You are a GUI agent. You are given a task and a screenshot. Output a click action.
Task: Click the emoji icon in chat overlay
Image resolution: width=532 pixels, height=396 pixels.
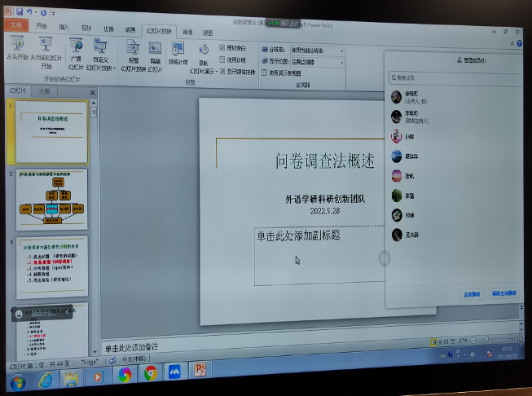pos(19,315)
